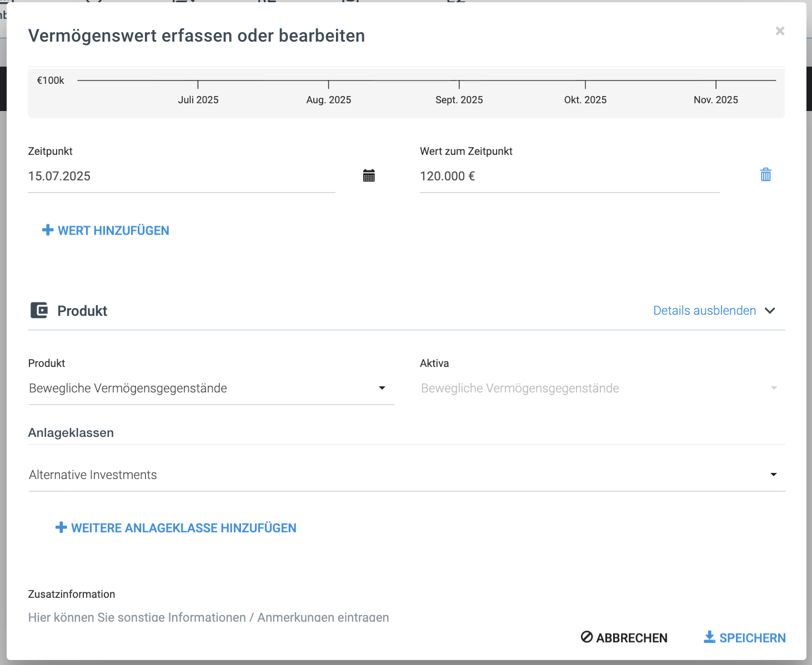This screenshot has width=812, height=665.
Task: Click the Details ausblenden link
Action: pyautogui.click(x=704, y=310)
